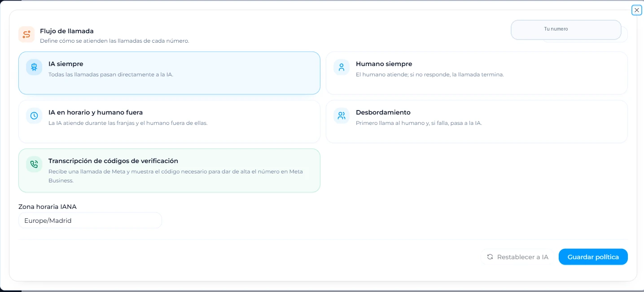Screen dimensions: 644x292
Task: Click text 'Todas las llamadas pasan directamente a la IA.'
Action: [x=111, y=75]
